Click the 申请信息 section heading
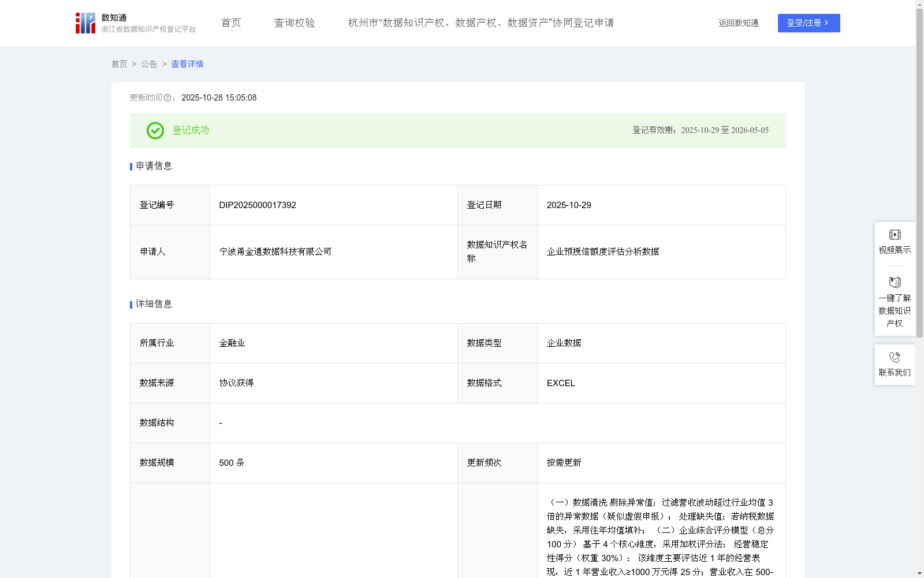Image resolution: width=924 pixels, height=578 pixels. (154, 166)
